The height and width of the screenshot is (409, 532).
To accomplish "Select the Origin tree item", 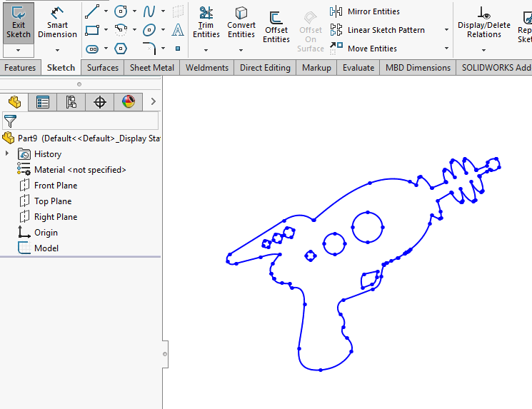I will tap(38, 233).
